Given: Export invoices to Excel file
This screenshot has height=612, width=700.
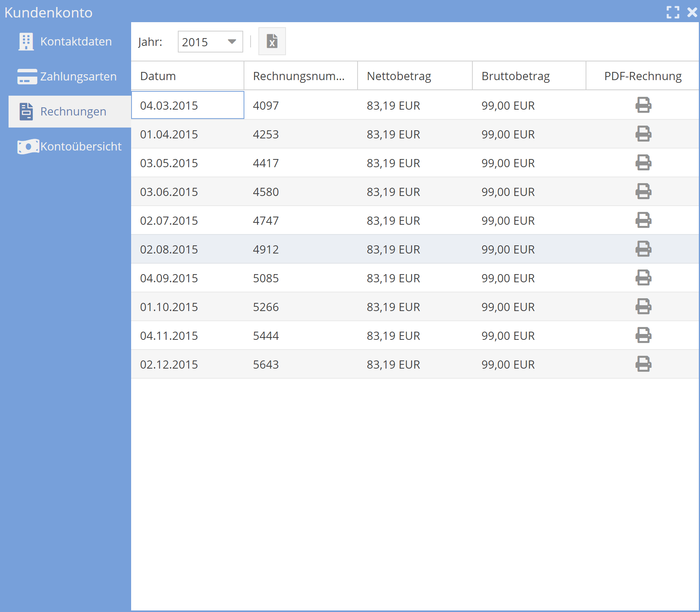Looking at the screenshot, I should pos(272,41).
